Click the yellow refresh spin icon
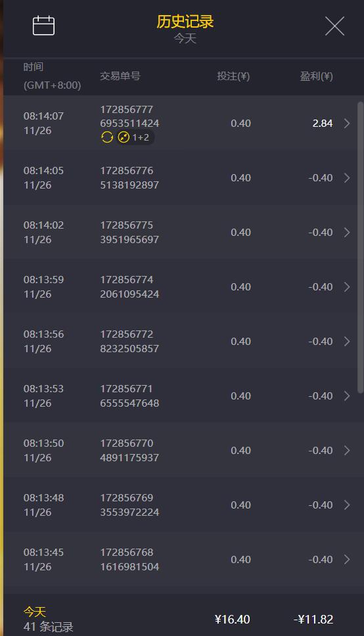The height and width of the screenshot is (636, 364). [106, 137]
